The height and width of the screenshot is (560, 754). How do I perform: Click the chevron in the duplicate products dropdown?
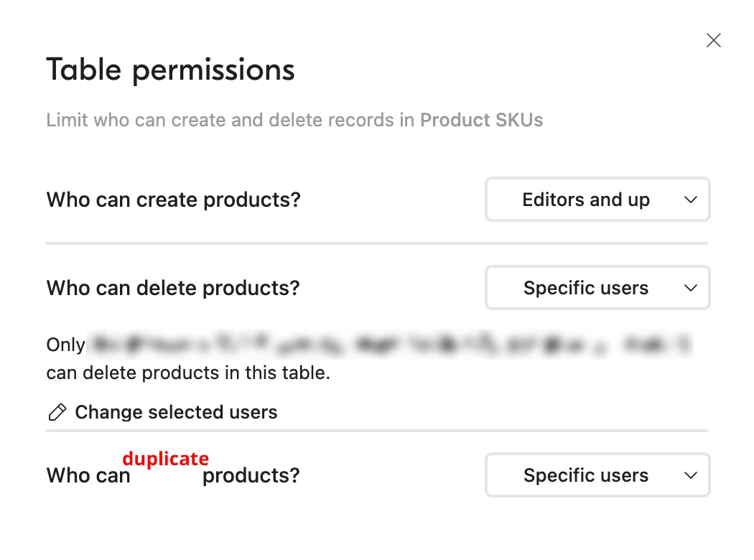[x=691, y=475]
